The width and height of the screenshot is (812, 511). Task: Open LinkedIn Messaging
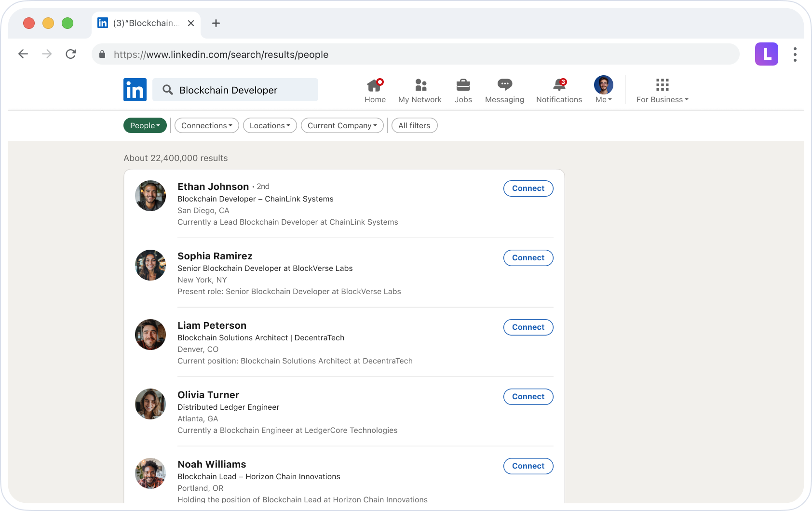coord(504,90)
